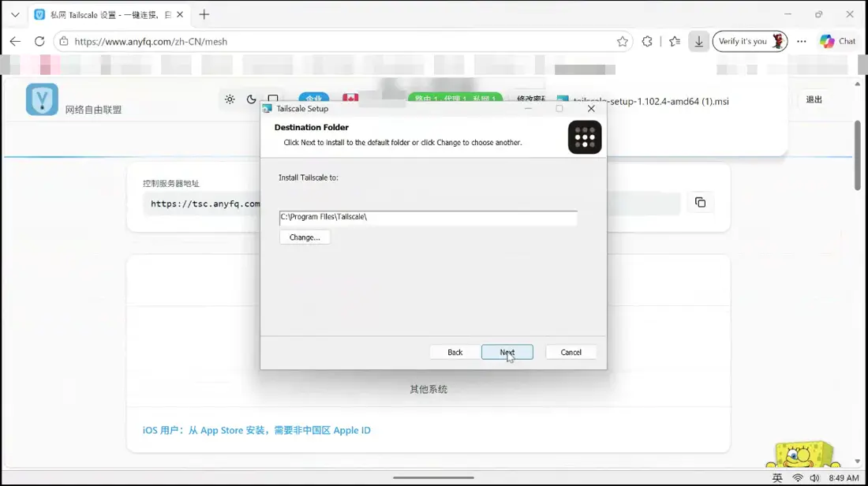This screenshot has width=868, height=486.
Task: Close the Tailscale Setup dialog
Action: pyautogui.click(x=591, y=109)
